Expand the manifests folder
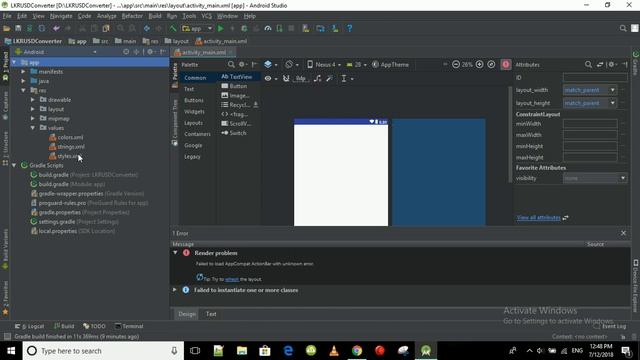The image size is (640, 360). click(x=23, y=71)
